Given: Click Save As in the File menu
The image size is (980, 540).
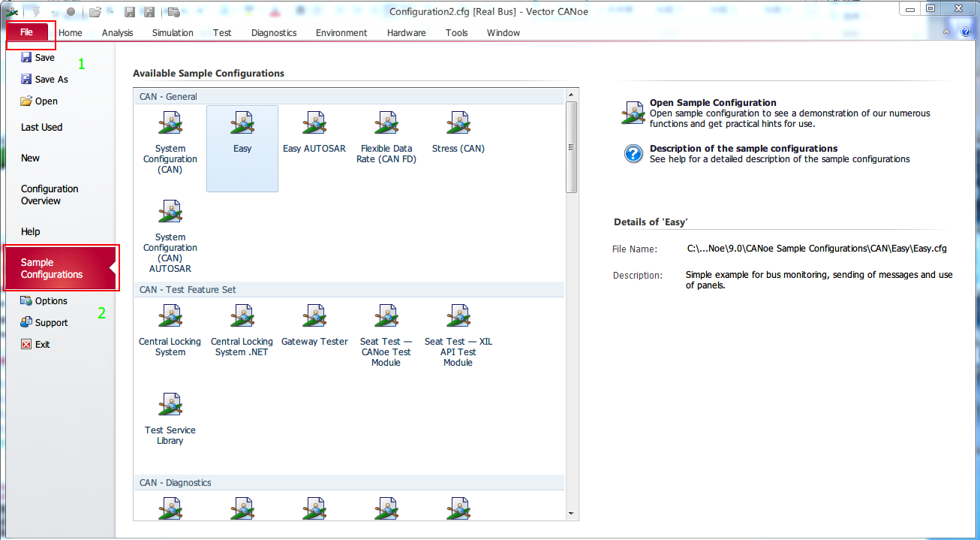Looking at the screenshot, I should tap(51, 79).
